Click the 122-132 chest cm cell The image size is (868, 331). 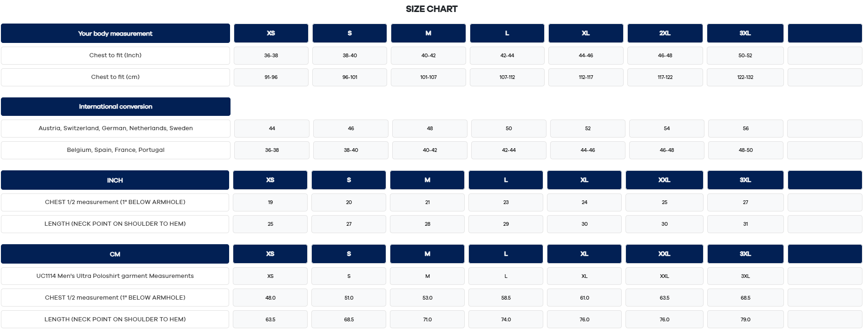(745, 77)
